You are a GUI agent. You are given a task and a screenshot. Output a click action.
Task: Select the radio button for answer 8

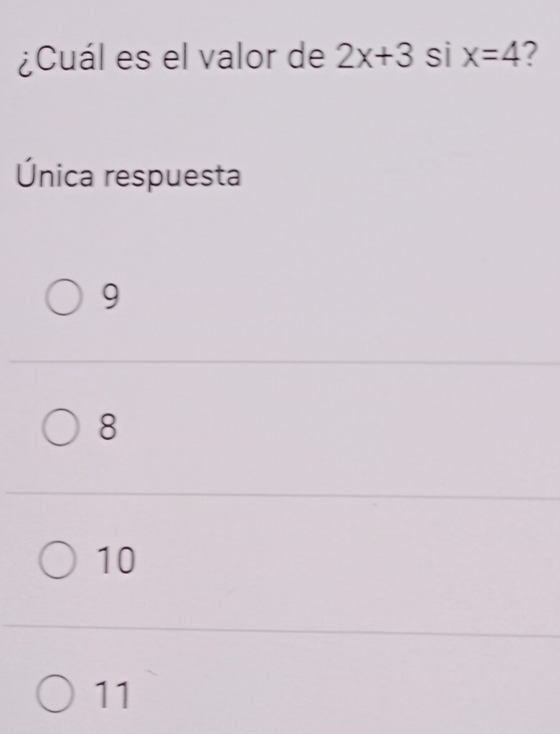coord(60,428)
